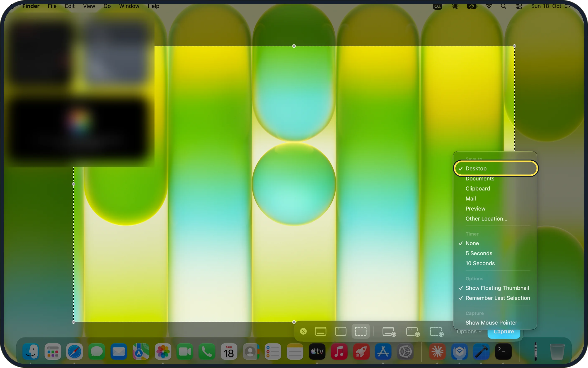Launch Xcode hammer icon in Dock

[x=481, y=352]
